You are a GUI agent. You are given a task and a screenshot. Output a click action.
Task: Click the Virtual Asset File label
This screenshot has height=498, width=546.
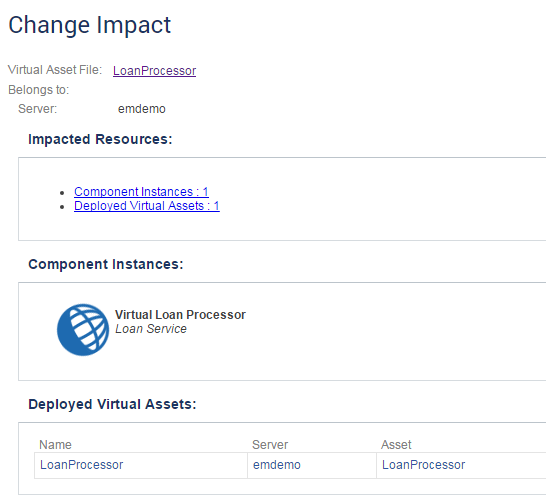point(55,70)
